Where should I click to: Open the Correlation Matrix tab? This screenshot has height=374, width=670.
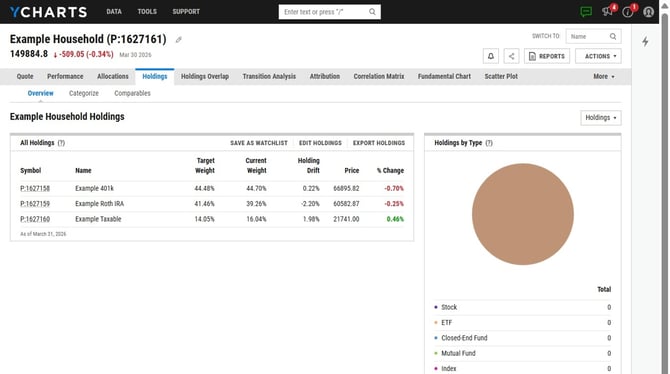(x=379, y=77)
